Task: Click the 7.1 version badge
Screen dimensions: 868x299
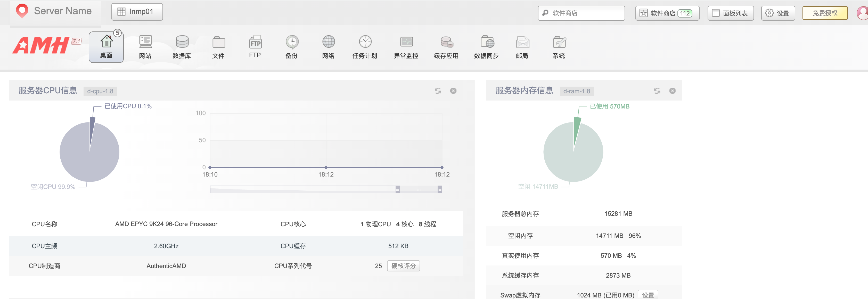Action: pyautogui.click(x=77, y=41)
